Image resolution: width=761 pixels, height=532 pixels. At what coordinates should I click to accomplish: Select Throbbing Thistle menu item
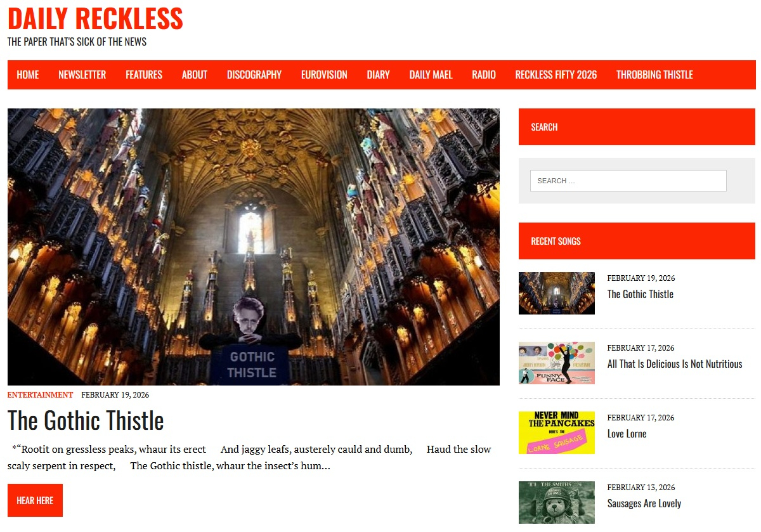654,75
